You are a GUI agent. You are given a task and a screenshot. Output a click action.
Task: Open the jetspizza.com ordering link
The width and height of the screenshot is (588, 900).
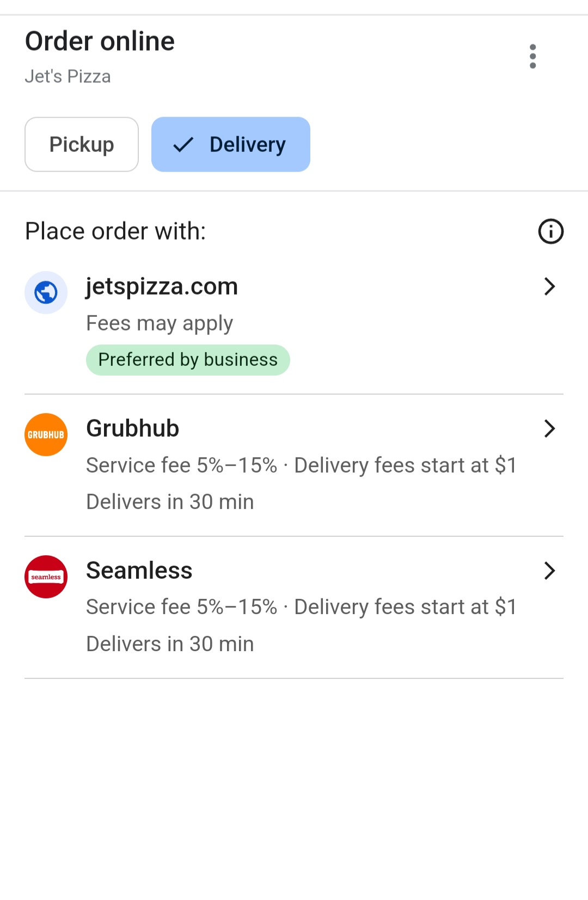point(162,286)
